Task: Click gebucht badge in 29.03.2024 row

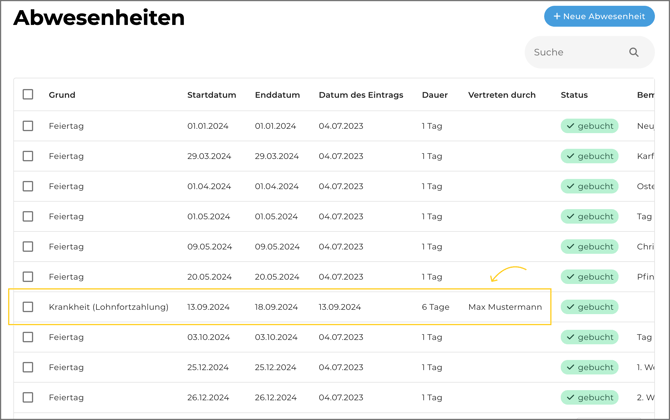Action: click(x=589, y=156)
